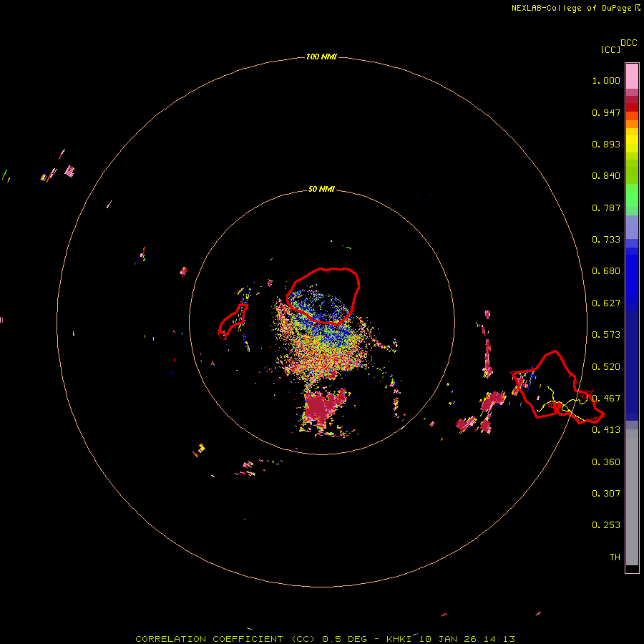Click the 1.000 value on the color scale
The image size is (644, 644).
click(606, 80)
